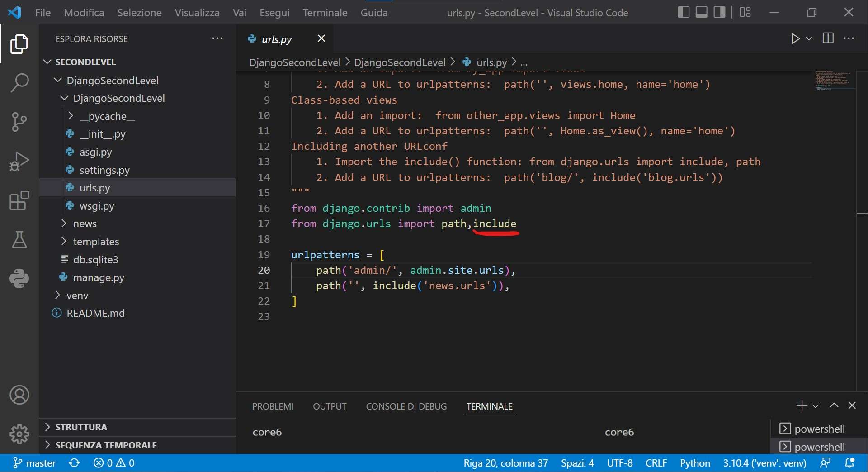Open errors and warnings indicator
Viewport: 868px width, 472px height.
click(x=114, y=463)
